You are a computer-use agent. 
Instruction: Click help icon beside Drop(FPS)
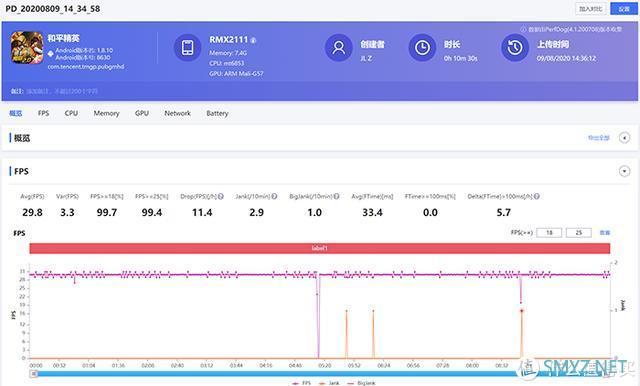[220, 196]
